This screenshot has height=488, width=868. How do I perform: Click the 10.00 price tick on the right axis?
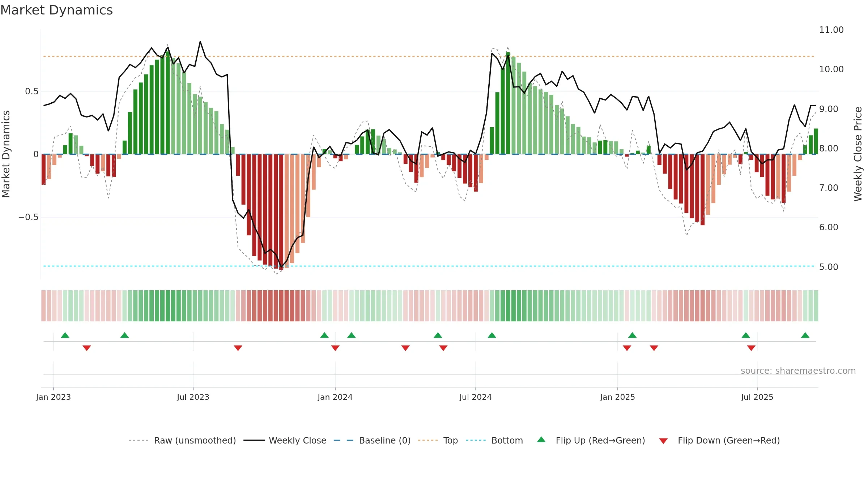pyautogui.click(x=831, y=69)
